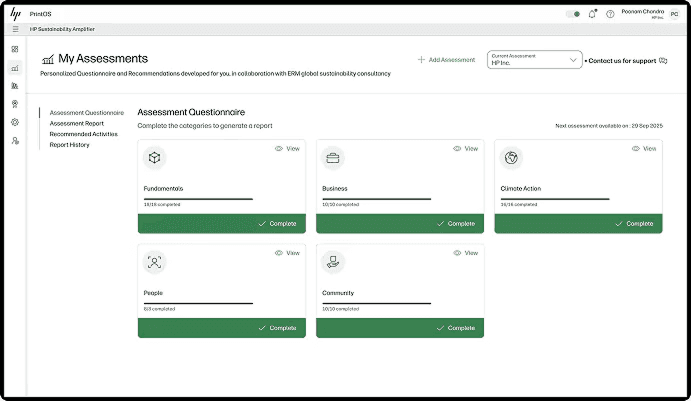This screenshot has height=401, width=691.
Task: Click Contact us for support link
Action: pyautogui.click(x=622, y=61)
